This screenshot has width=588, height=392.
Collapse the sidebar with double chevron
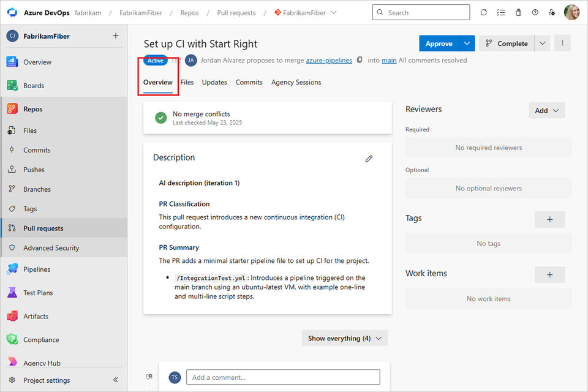(x=116, y=380)
